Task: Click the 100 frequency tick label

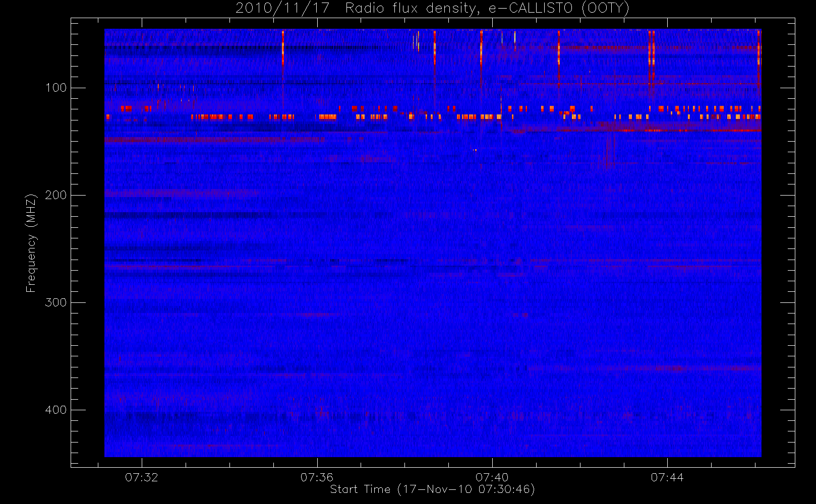Action: [x=56, y=88]
